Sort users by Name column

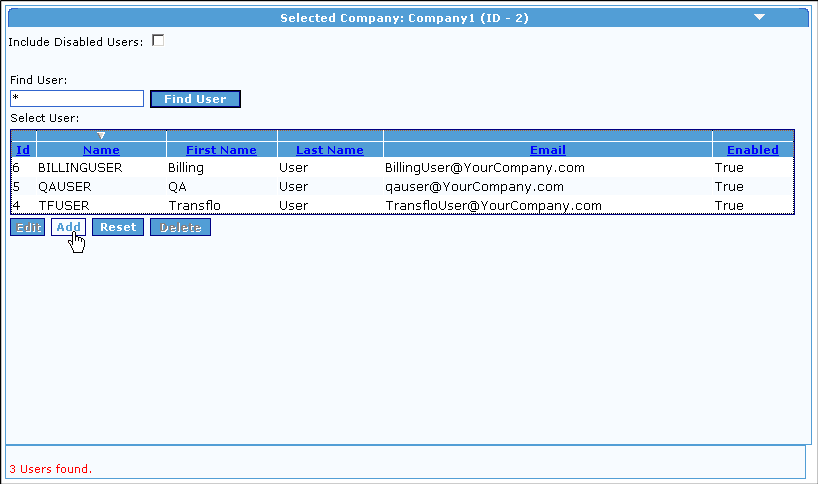coord(101,150)
